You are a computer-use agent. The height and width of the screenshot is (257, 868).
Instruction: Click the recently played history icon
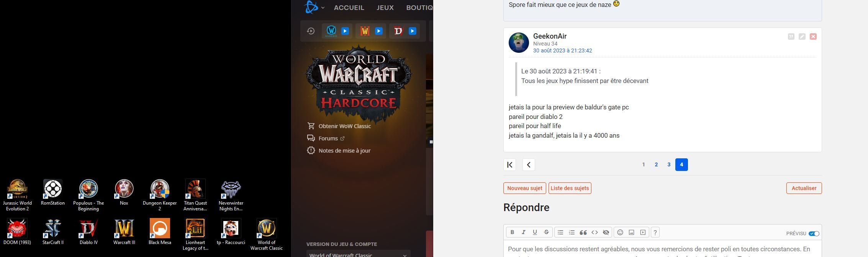tap(311, 31)
